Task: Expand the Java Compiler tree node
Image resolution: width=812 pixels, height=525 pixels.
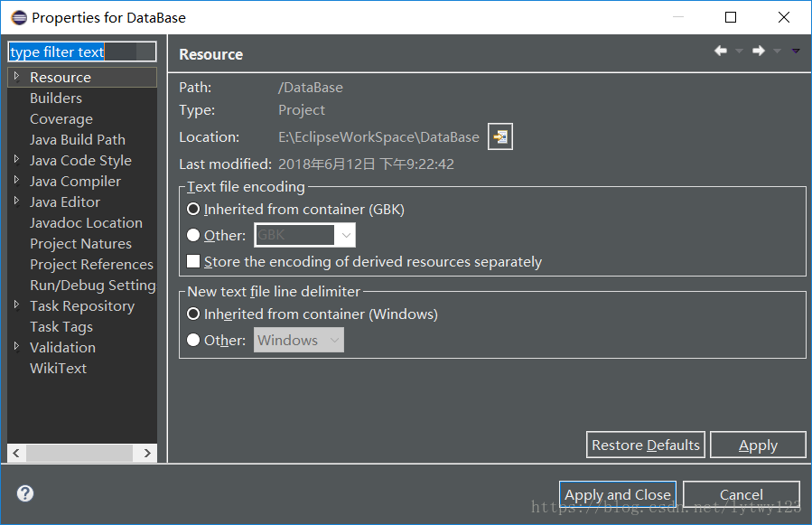Action: pyautogui.click(x=16, y=181)
